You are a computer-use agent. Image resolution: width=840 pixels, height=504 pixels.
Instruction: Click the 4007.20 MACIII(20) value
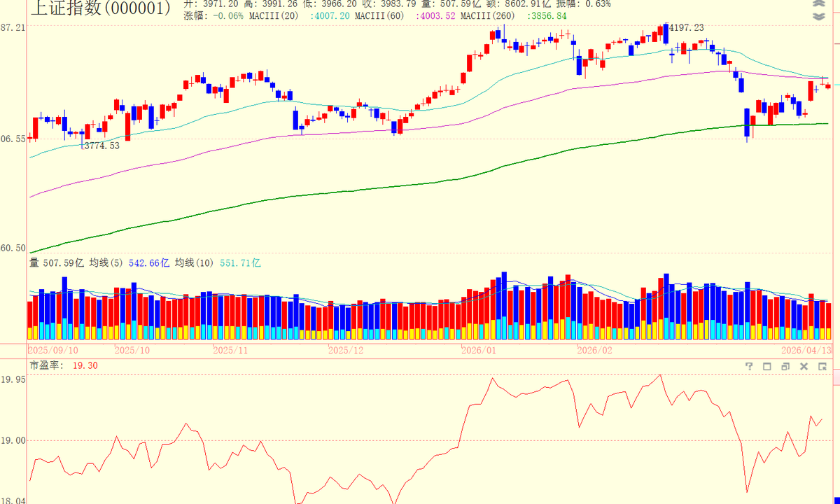coord(330,15)
